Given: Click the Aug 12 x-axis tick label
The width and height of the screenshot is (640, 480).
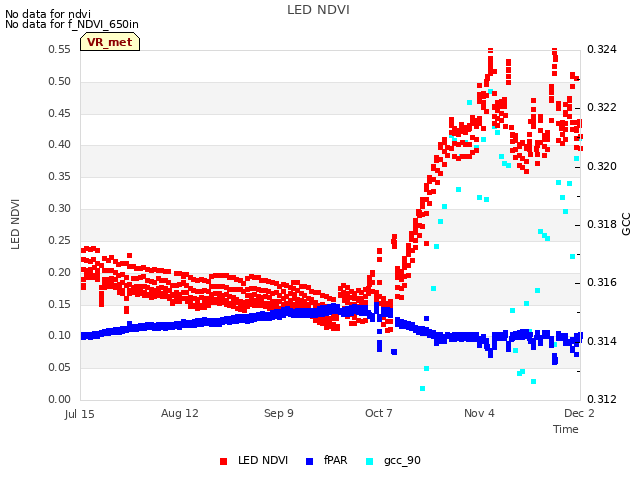Looking at the screenshot, I should (180, 414).
